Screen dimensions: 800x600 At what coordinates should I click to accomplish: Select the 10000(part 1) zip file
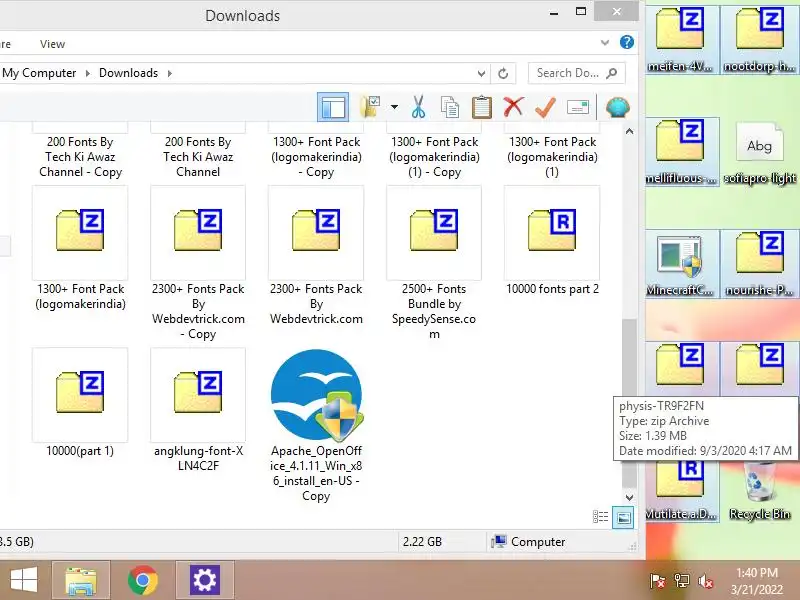[80, 403]
